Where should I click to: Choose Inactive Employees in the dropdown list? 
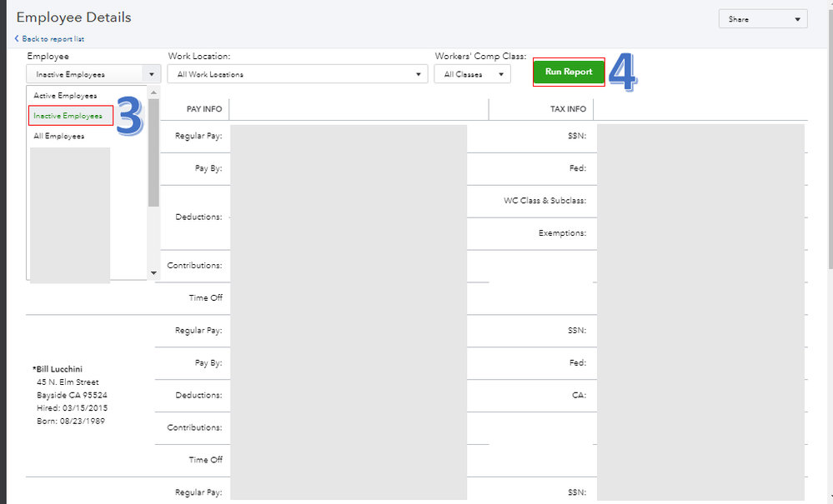(70, 116)
